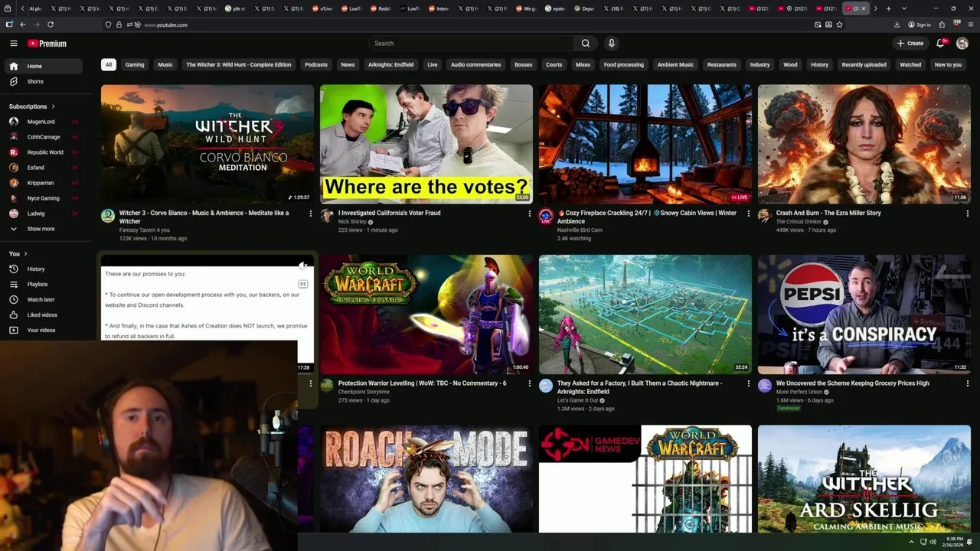The width and height of the screenshot is (980, 551).
Task: Open the They Asked for a Factory video title
Action: point(639,387)
